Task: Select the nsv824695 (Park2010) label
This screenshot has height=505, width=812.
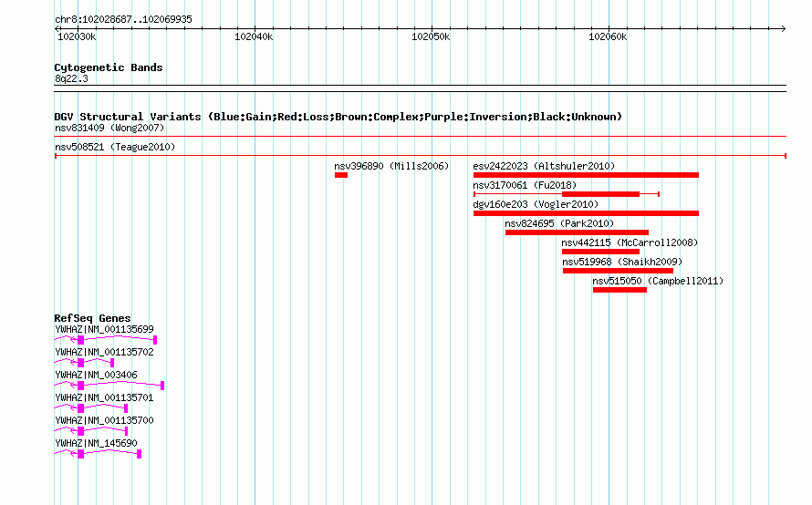Action: tap(559, 223)
